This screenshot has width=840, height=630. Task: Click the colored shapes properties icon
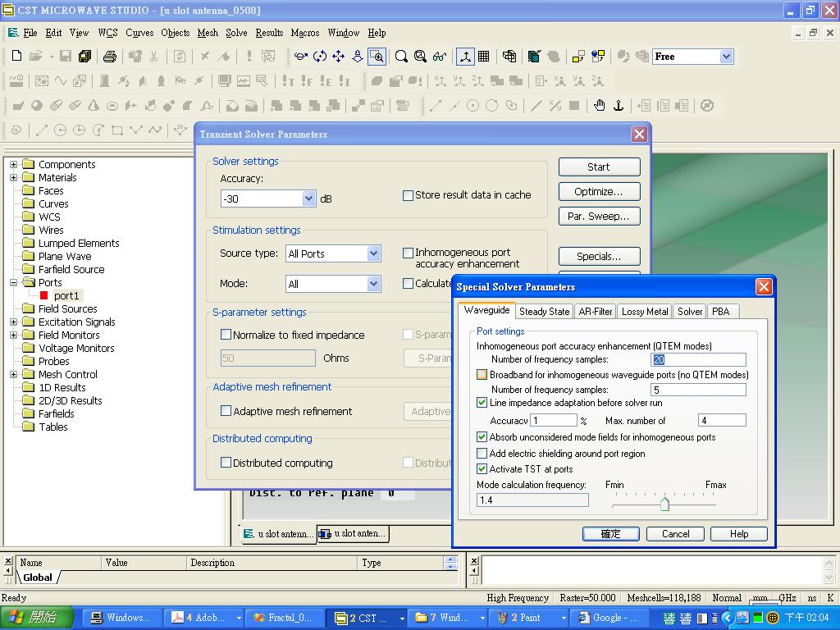tap(598, 57)
